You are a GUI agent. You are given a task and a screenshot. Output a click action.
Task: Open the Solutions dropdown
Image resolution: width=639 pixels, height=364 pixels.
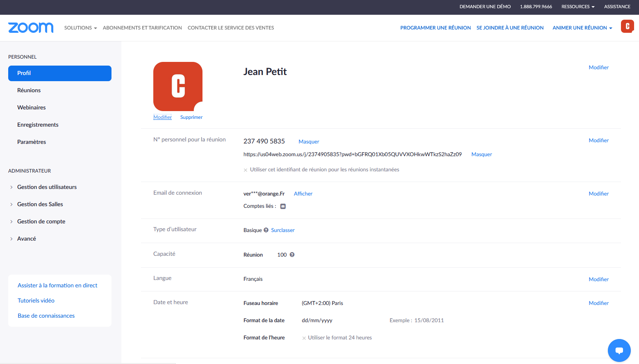(81, 28)
